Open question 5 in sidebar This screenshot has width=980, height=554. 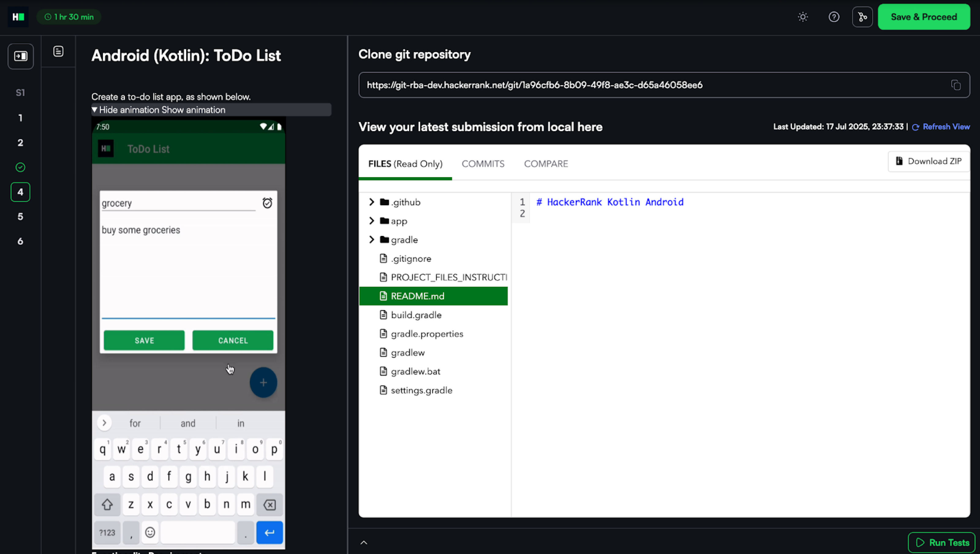(x=21, y=216)
